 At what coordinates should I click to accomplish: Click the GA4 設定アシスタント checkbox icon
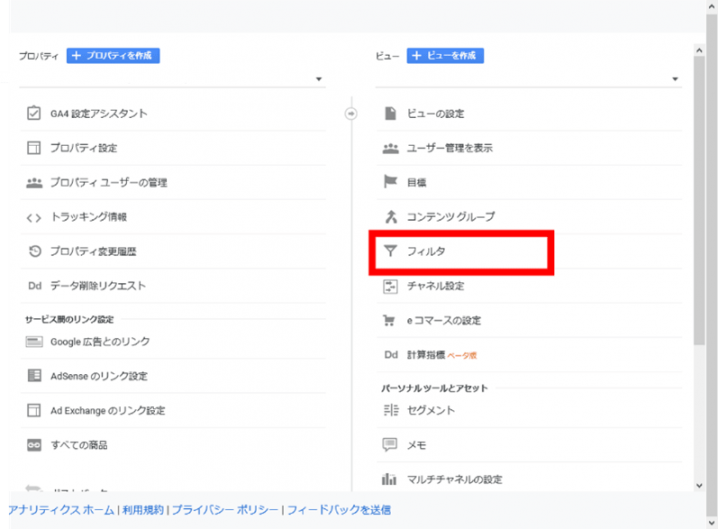click(x=33, y=114)
